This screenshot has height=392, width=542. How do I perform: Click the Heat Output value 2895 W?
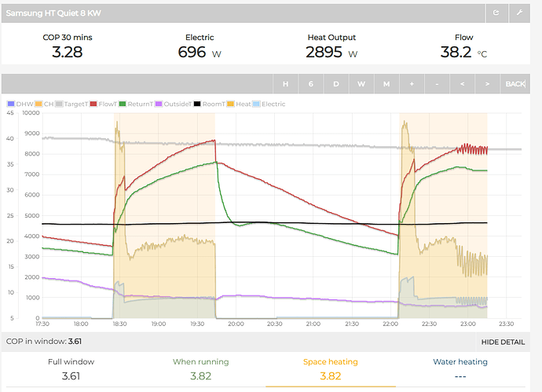pos(331,53)
